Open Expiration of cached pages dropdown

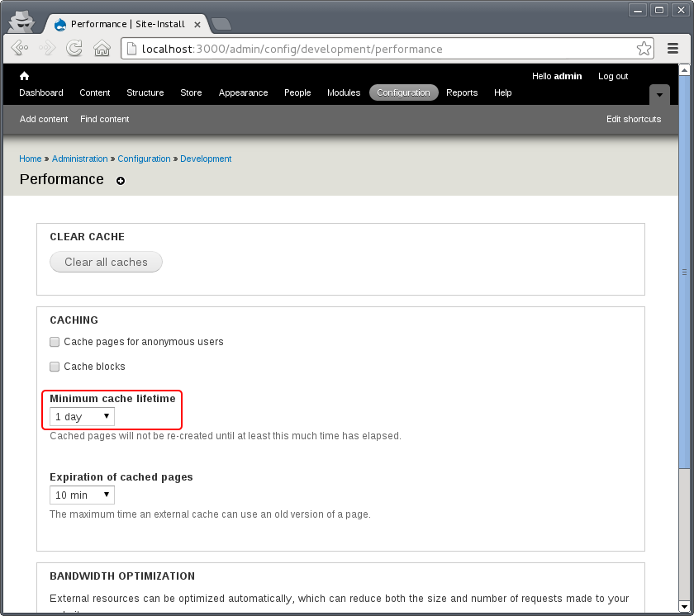[82, 495]
